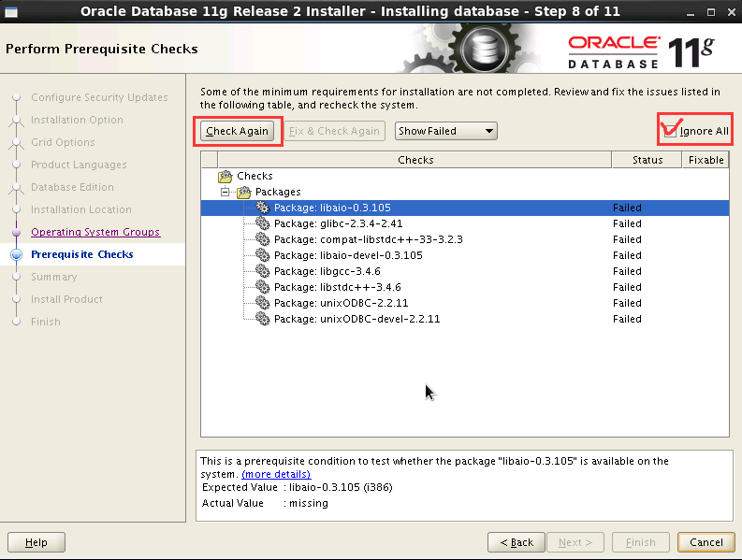Collapse the Packages tree node

[226, 192]
